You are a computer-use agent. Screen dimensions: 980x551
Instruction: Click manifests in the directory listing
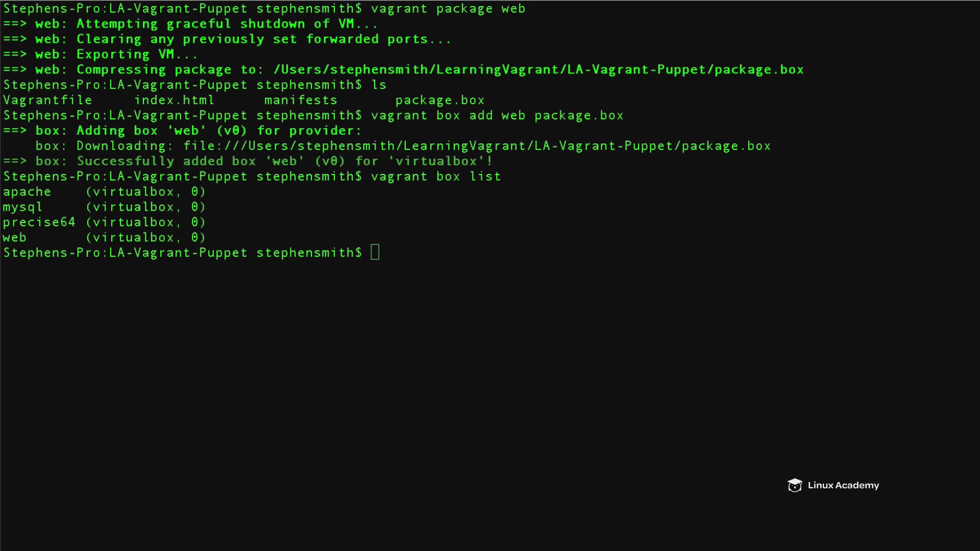[301, 101]
